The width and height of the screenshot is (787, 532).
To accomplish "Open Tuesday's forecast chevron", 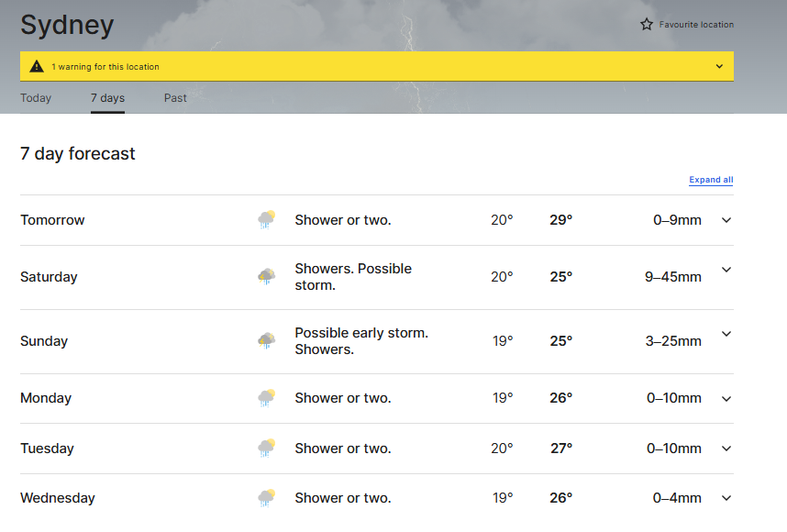I will click(726, 449).
